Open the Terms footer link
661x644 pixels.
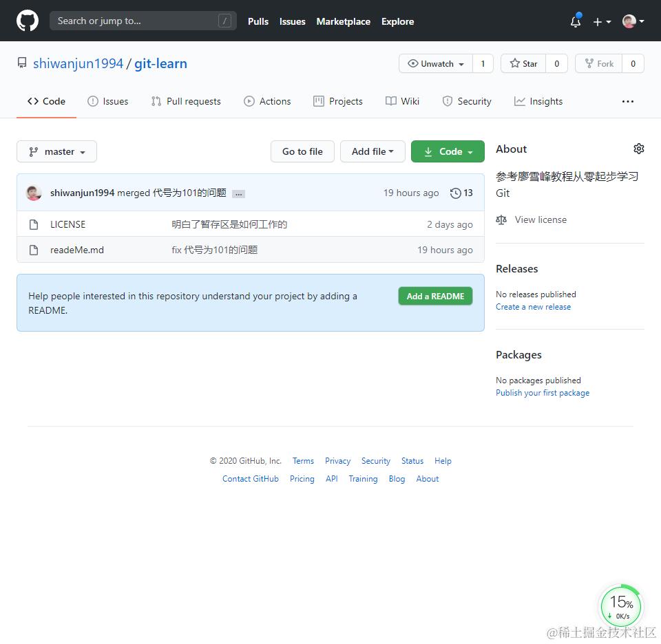pyautogui.click(x=303, y=461)
